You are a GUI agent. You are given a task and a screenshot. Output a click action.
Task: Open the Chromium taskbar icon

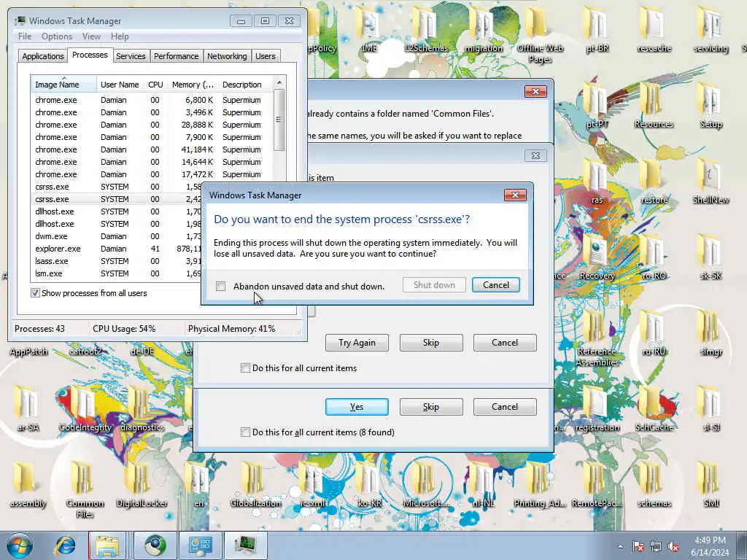[x=155, y=545]
